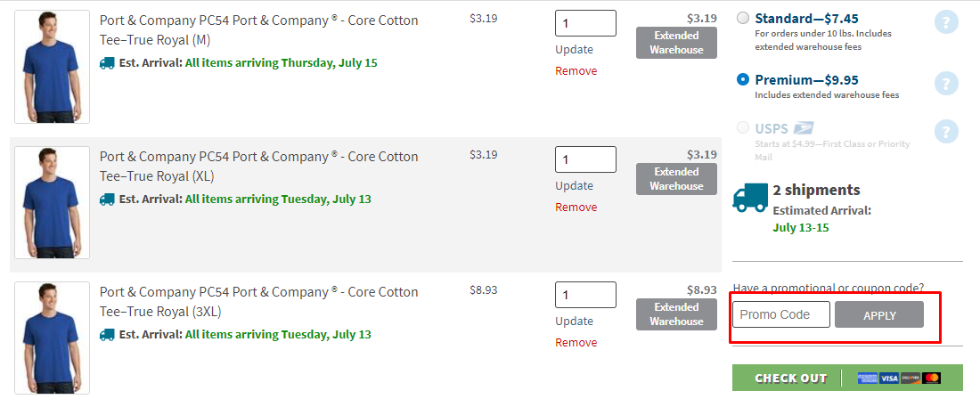The image size is (980, 399).
Task: Click the shipments delivery truck icon
Action: pos(749,197)
